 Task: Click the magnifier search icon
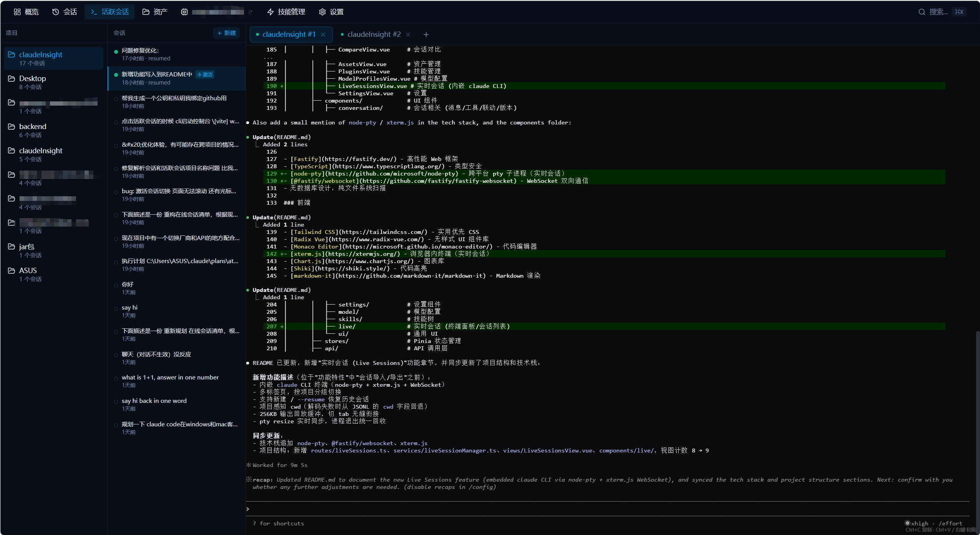pos(922,12)
